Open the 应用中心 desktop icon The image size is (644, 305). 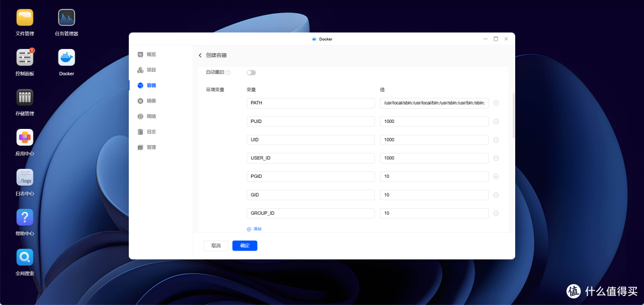coord(24,137)
